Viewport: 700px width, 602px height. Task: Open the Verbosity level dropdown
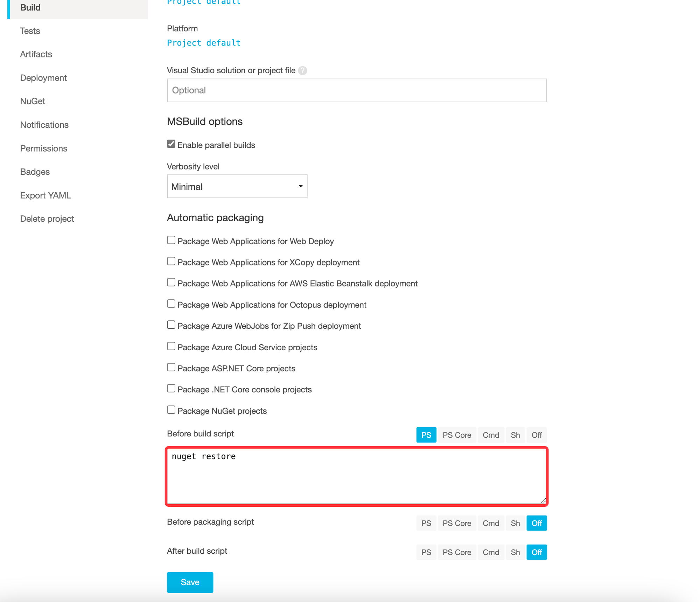pyautogui.click(x=237, y=186)
